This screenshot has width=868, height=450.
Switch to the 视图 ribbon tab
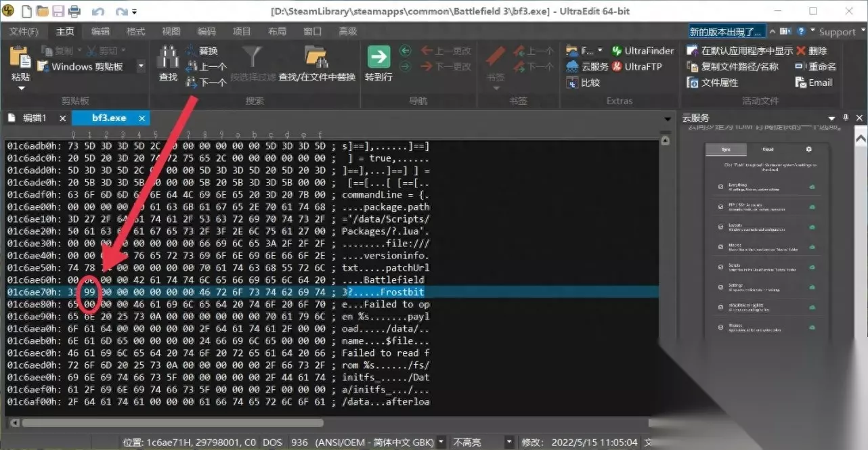[171, 32]
